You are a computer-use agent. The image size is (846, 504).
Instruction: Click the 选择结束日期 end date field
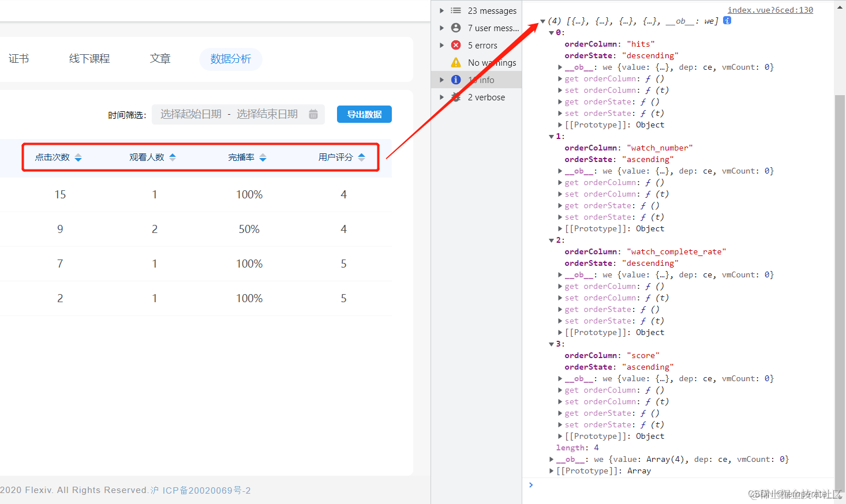267,114
